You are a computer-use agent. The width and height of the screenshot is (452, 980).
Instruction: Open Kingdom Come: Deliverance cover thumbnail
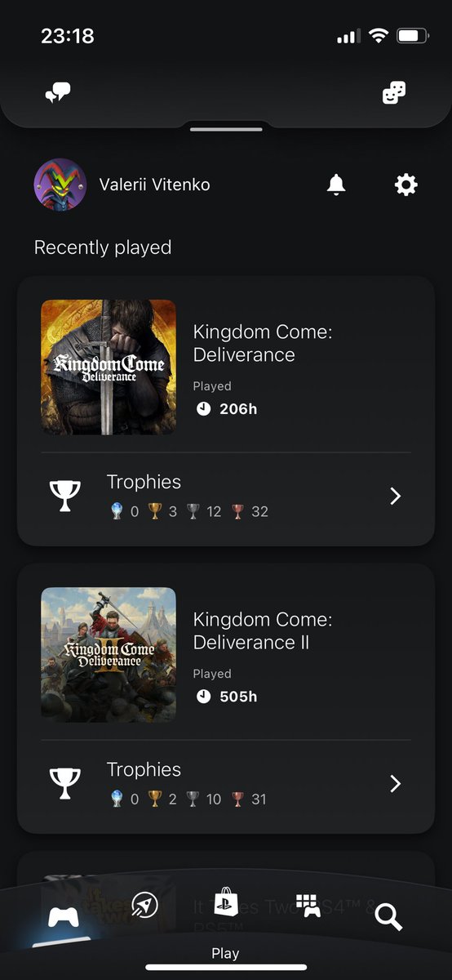[109, 367]
